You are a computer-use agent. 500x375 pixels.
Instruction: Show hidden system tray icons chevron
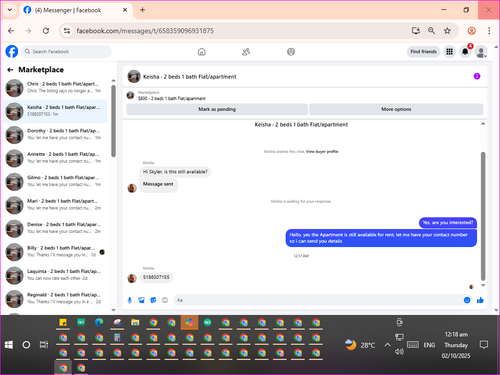point(387,345)
